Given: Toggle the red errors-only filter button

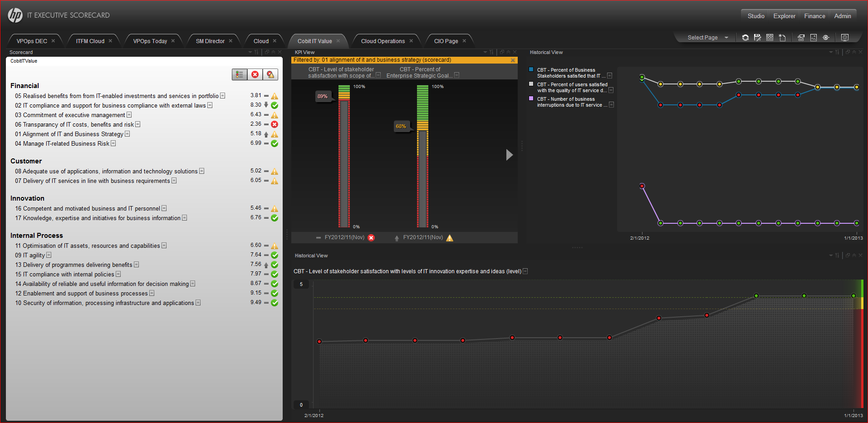Looking at the screenshot, I should (x=255, y=74).
